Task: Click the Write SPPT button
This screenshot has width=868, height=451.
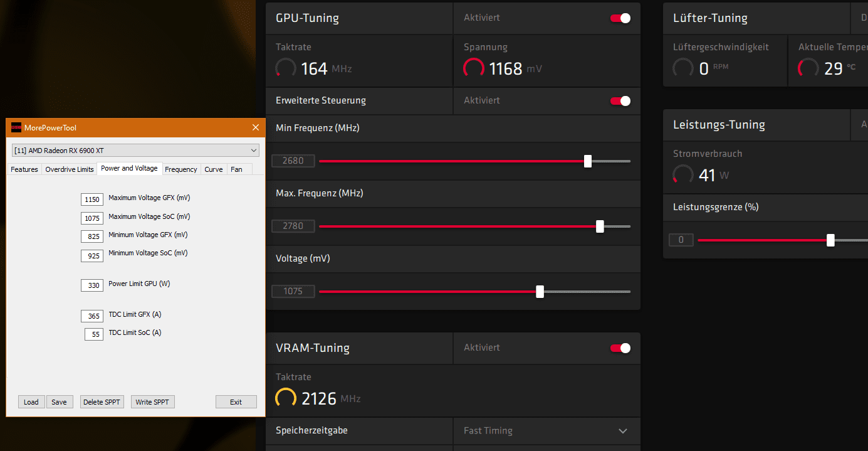Action: [x=152, y=402]
